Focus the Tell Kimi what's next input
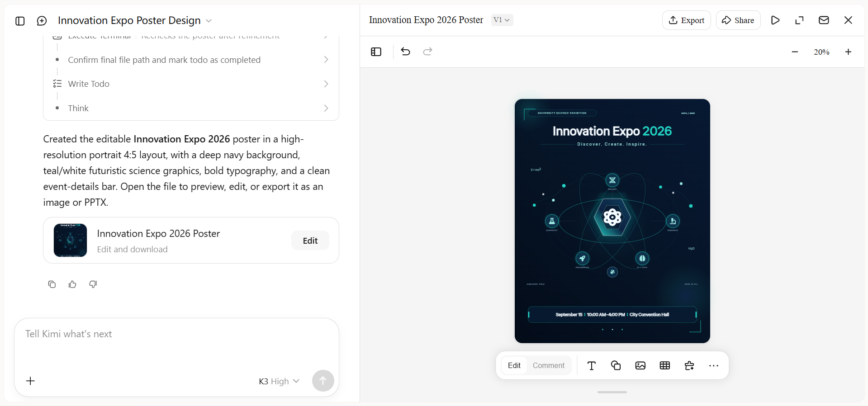Image resolution: width=868 pixels, height=406 pixels. tap(176, 334)
